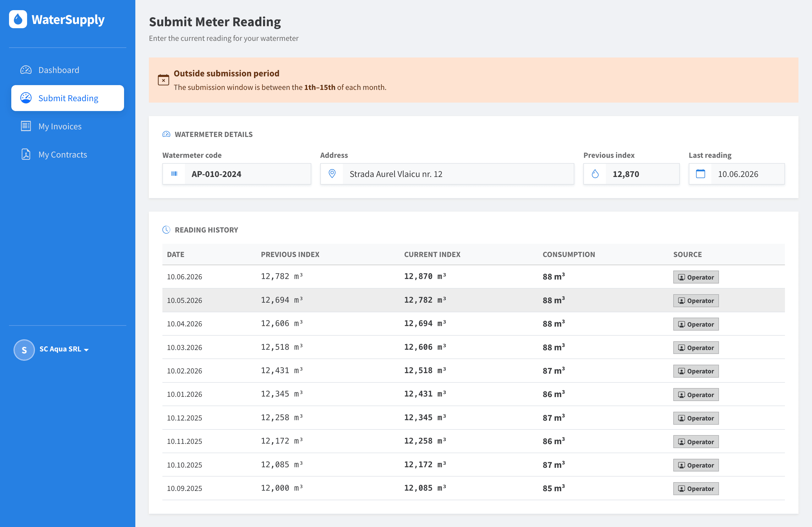Screen dimensions: 812x527
Task: Click the My Invoices receipt icon
Action: pyautogui.click(x=26, y=126)
